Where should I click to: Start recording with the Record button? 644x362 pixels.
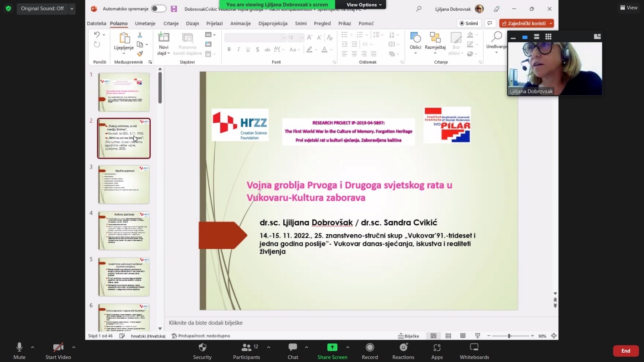coord(370,347)
